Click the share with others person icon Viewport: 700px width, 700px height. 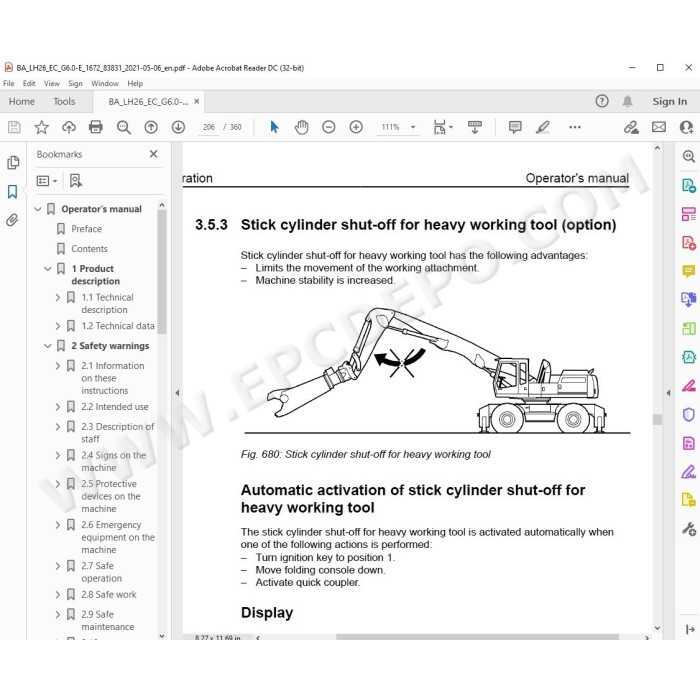686,127
